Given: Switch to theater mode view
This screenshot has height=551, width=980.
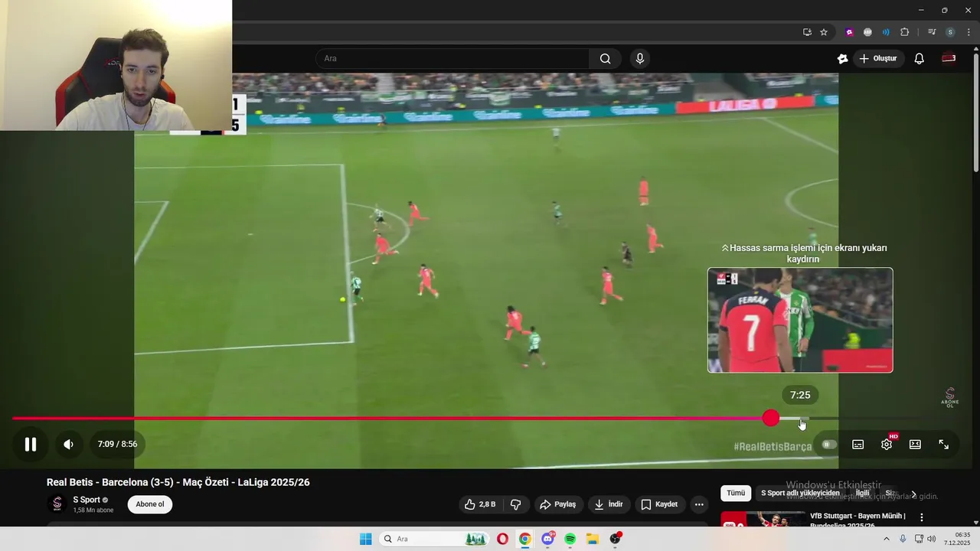Looking at the screenshot, I should (915, 445).
